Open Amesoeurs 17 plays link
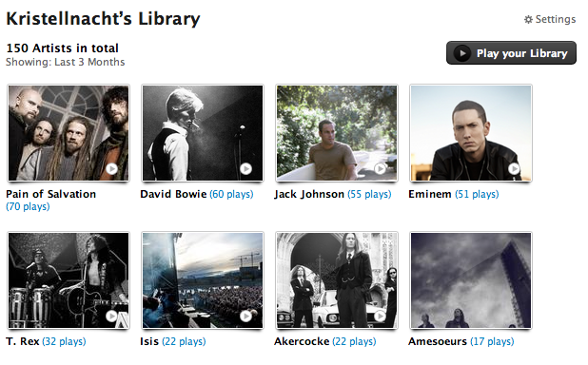This screenshot has height=365, width=588. pyautogui.click(x=492, y=341)
